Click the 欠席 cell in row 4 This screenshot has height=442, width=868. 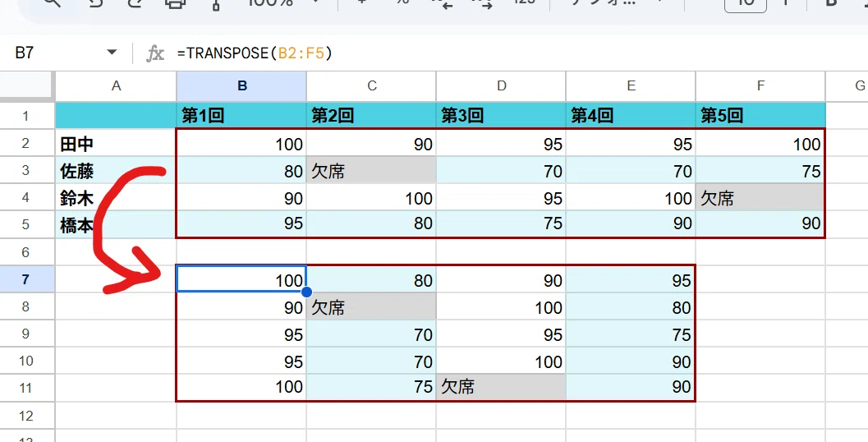click(760, 197)
